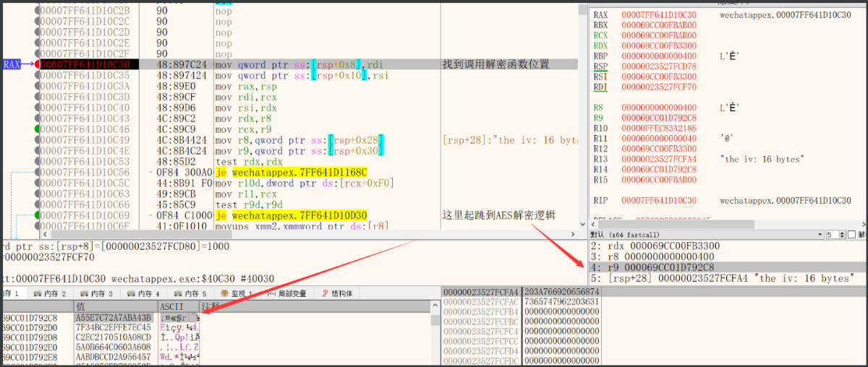Select the RDX register name
The image size is (868, 367).
click(600, 45)
